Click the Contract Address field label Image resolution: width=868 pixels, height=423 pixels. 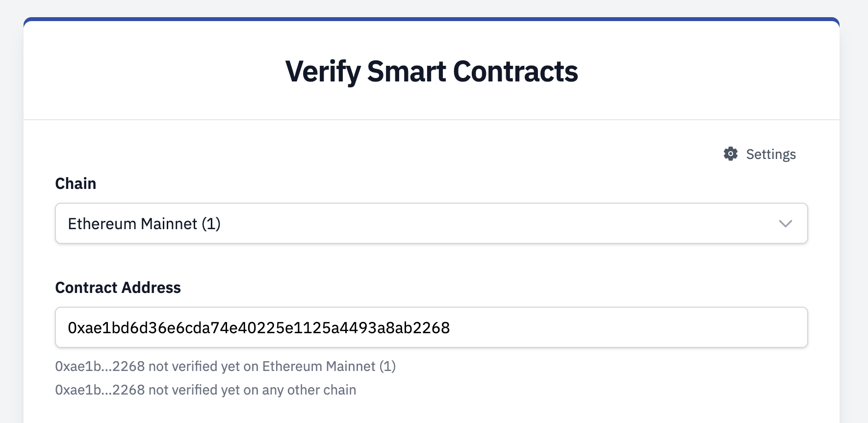click(x=118, y=288)
